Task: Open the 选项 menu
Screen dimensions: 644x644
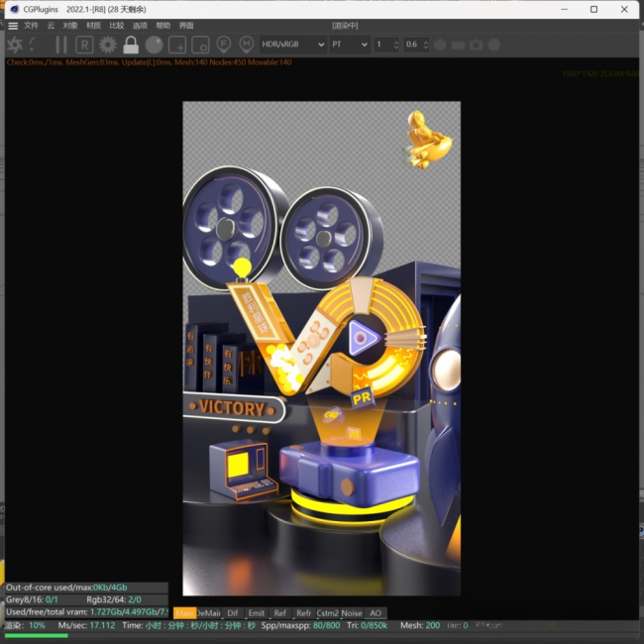Action: [140, 25]
